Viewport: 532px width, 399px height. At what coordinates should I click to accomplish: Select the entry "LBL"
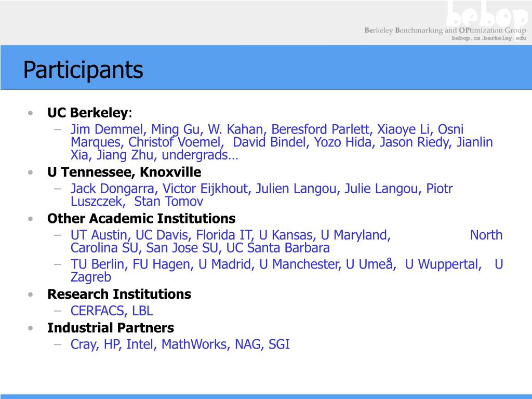point(142,311)
